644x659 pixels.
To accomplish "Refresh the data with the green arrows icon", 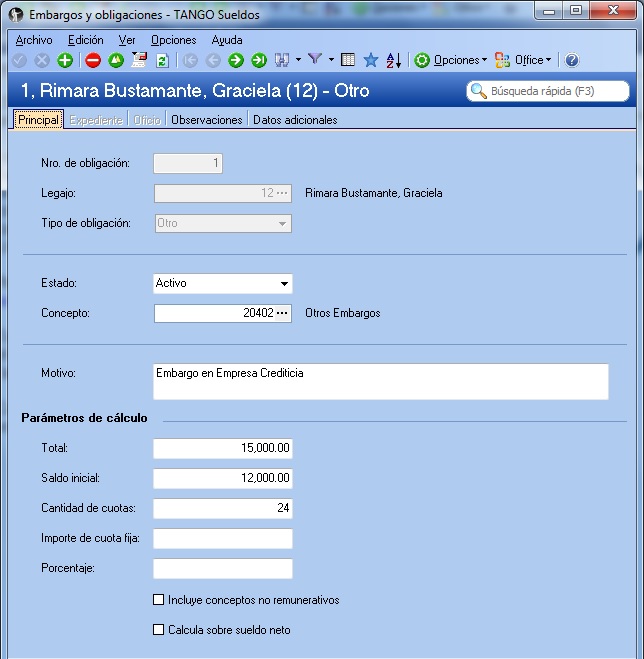I will (162, 61).
